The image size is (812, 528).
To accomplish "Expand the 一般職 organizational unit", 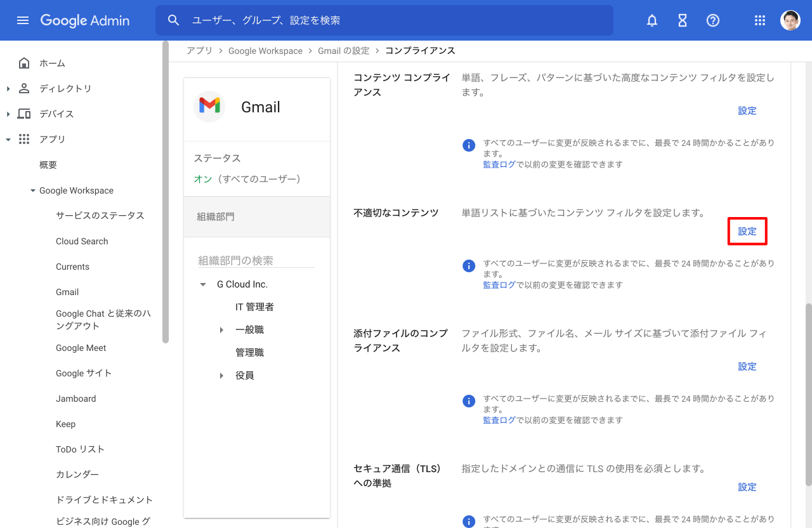I will pyautogui.click(x=221, y=330).
